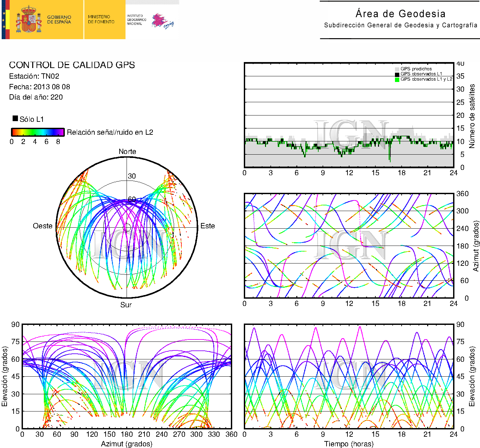Image resolution: width=480 pixels, height=448 pixels.
Task: Open the Ministerio de Fomento banner
Action: [x=101, y=20]
